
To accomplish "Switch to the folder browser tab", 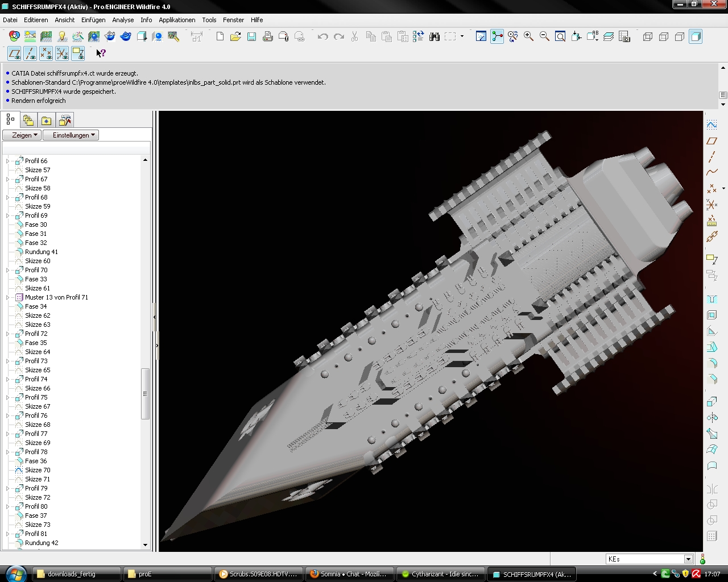I will point(28,120).
